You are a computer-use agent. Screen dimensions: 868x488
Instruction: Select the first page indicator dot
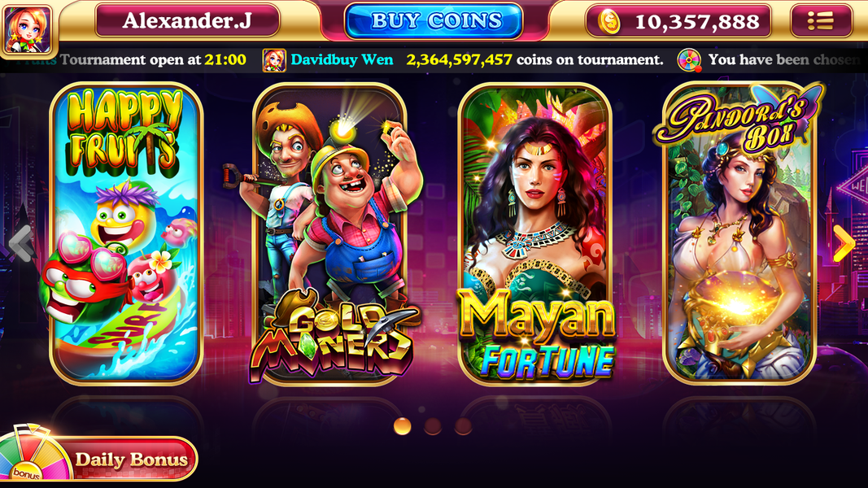pyautogui.click(x=403, y=426)
